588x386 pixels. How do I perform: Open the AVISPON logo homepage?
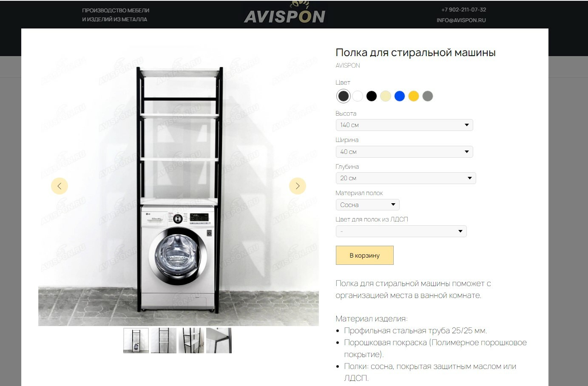tap(285, 14)
